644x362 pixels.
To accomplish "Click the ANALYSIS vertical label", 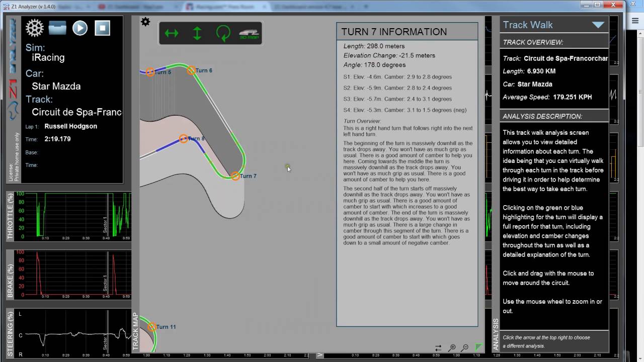I will tap(496, 334).
